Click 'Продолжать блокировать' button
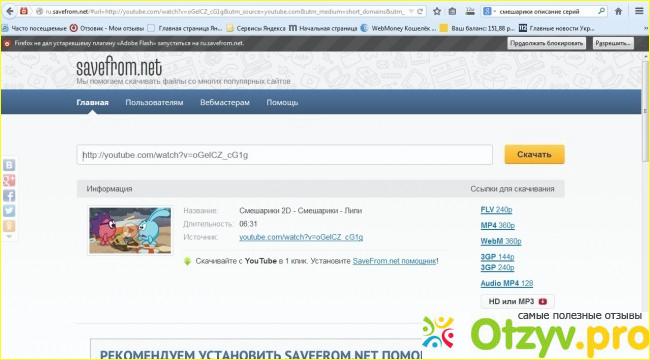The image size is (650, 360). [x=546, y=43]
